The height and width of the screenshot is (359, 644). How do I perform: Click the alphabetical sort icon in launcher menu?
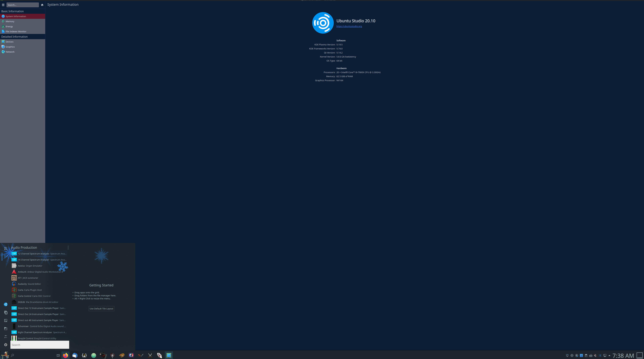pyautogui.click(x=6, y=249)
